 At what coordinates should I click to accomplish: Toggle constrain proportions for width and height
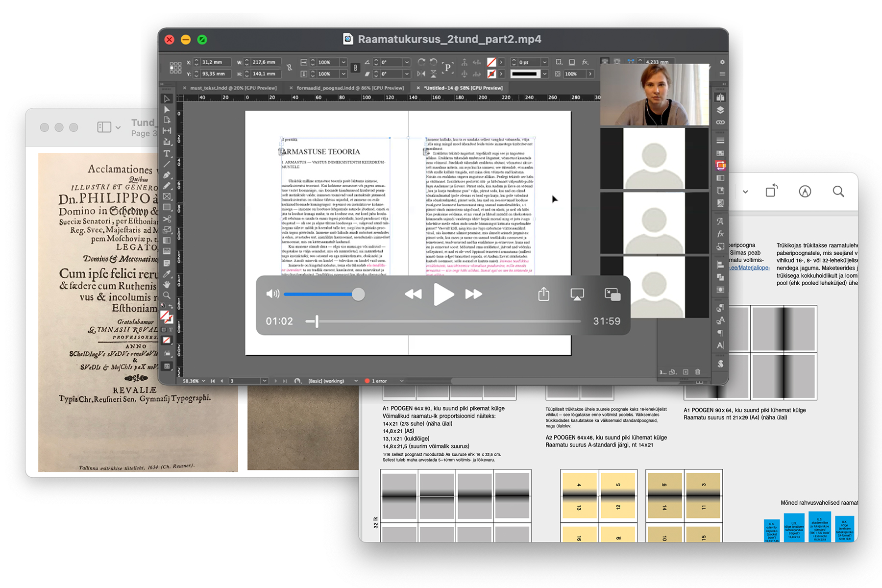tap(290, 68)
